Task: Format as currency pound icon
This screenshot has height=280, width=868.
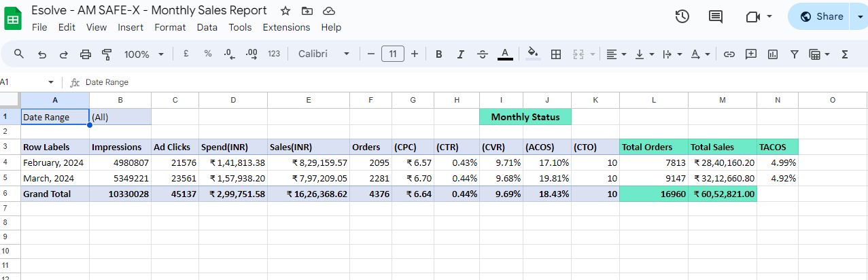Action: coord(186,54)
